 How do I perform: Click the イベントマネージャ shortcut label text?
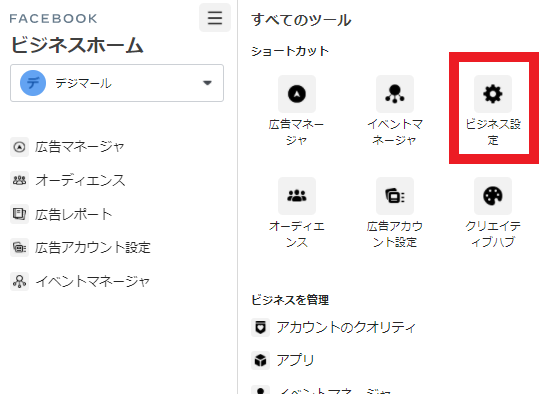[395, 132]
